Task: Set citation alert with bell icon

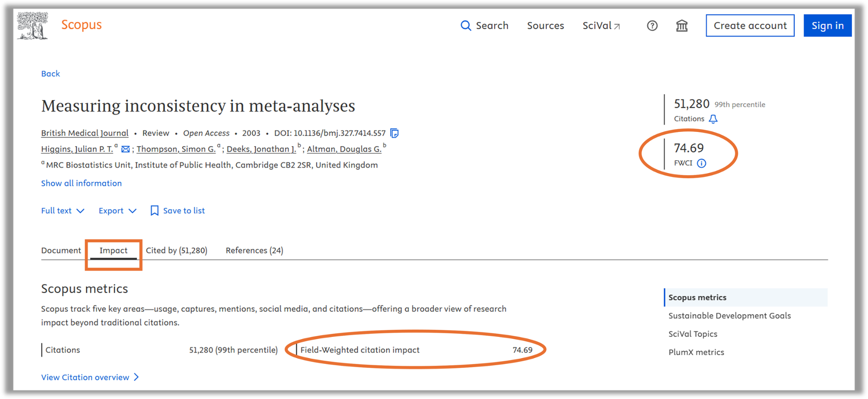Action: pyautogui.click(x=713, y=119)
